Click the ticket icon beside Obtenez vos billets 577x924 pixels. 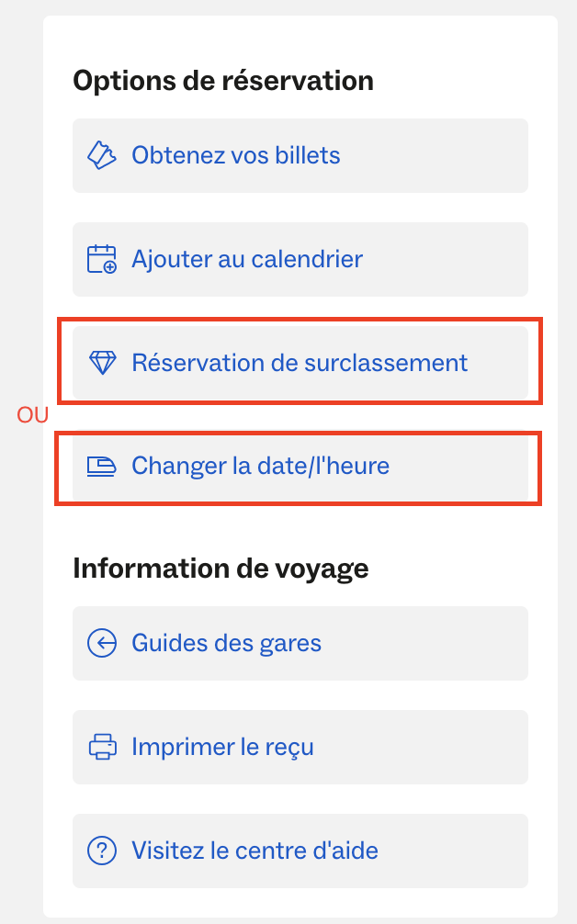(101, 155)
